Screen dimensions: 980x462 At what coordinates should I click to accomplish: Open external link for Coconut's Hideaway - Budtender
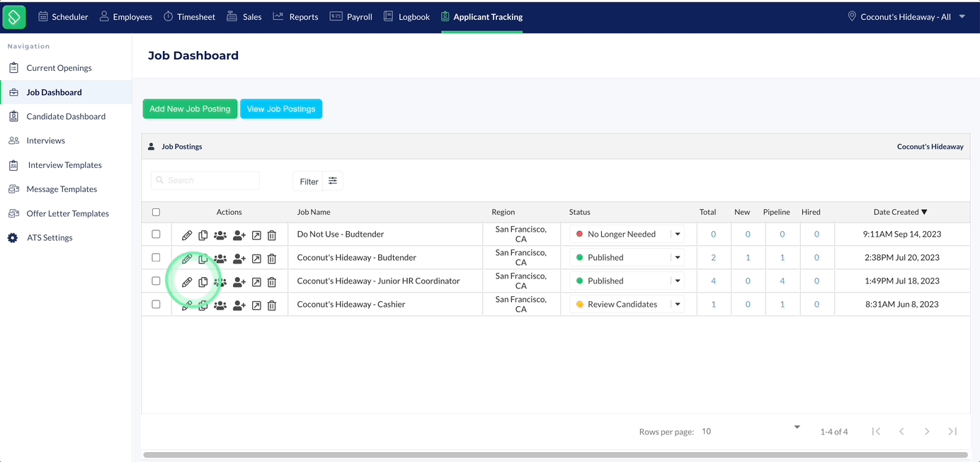(256, 259)
